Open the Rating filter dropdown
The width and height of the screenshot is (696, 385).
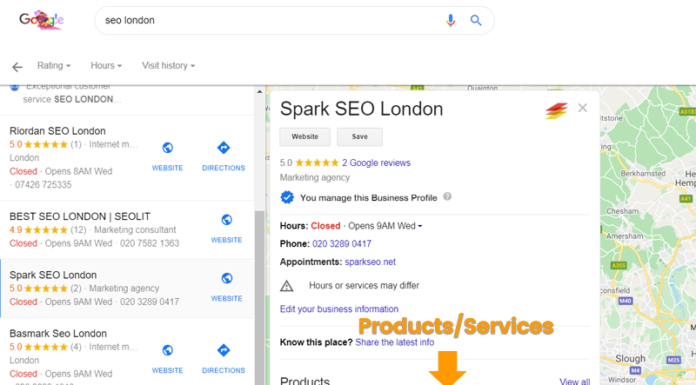click(x=54, y=66)
